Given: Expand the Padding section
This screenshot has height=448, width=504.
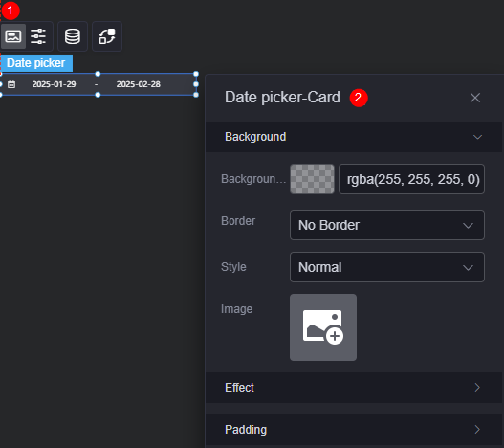Looking at the screenshot, I should click(x=354, y=430).
